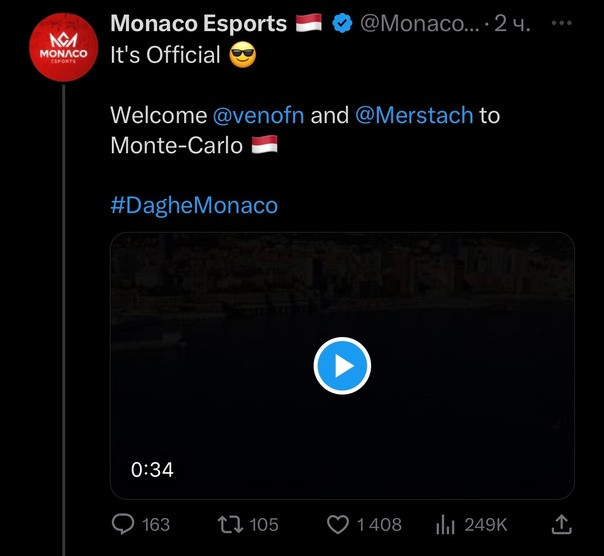Viewport: 604px width, 556px height.
Task: Open the #DagheMonaco hashtag
Action: pos(194,205)
